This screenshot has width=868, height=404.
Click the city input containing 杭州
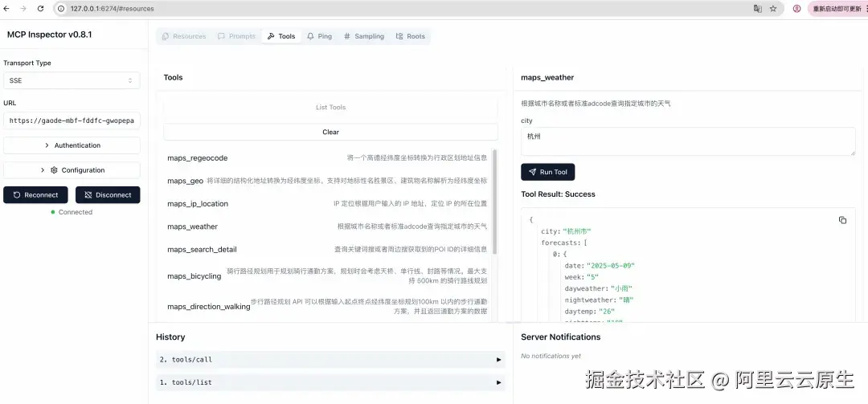click(x=688, y=141)
